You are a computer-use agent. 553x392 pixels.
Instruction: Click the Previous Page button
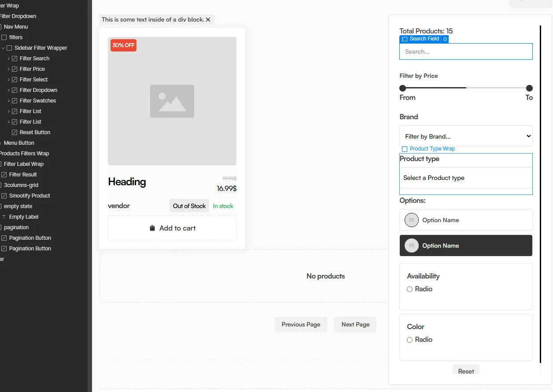tap(301, 324)
